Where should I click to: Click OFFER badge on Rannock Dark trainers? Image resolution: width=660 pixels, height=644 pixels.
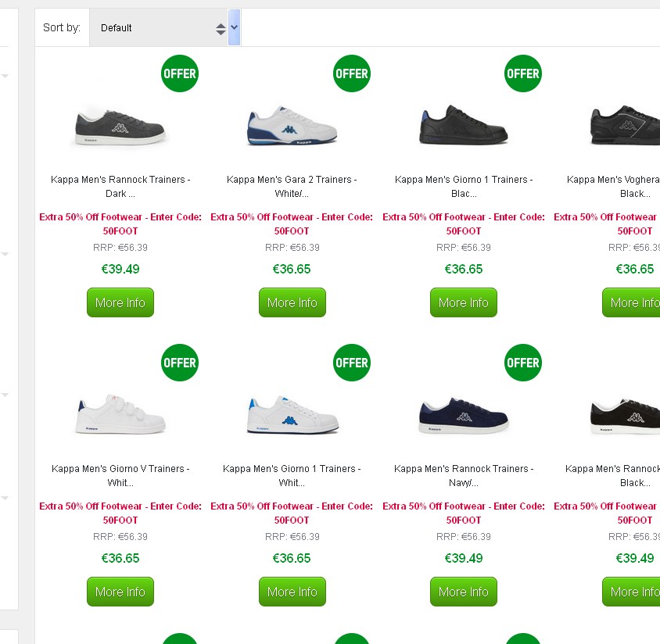point(180,73)
